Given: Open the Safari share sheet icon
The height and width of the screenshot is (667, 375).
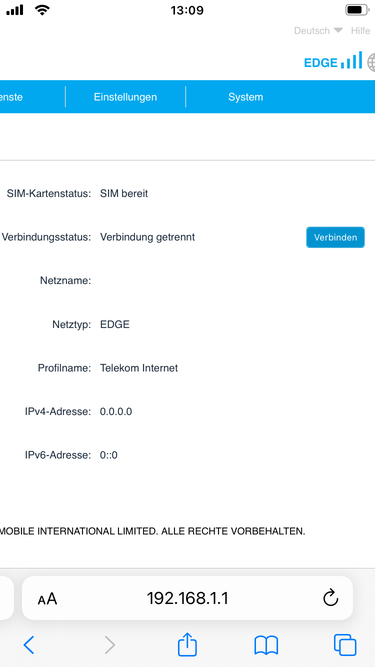Looking at the screenshot, I should tap(187, 644).
